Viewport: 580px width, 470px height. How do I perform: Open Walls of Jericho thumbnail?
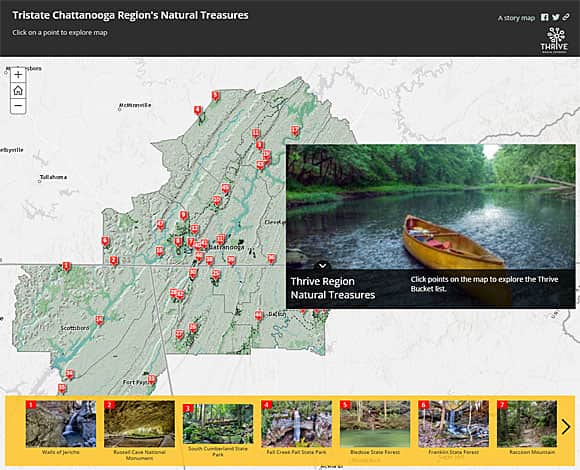[61, 424]
